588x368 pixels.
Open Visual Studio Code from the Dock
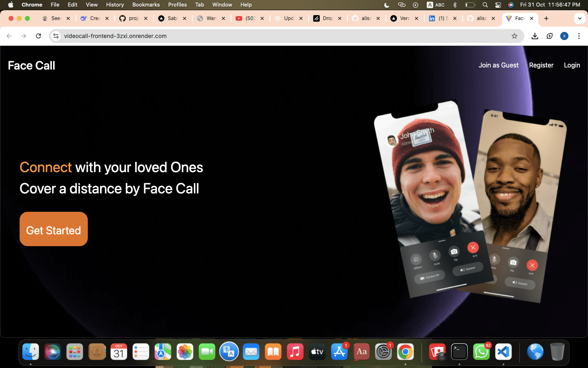pos(503,352)
